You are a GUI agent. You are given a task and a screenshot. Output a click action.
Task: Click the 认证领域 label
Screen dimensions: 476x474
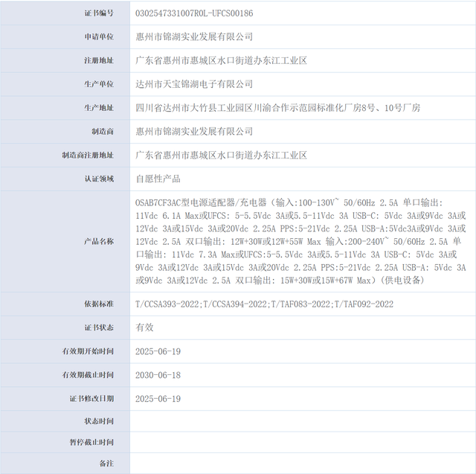(99, 179)
